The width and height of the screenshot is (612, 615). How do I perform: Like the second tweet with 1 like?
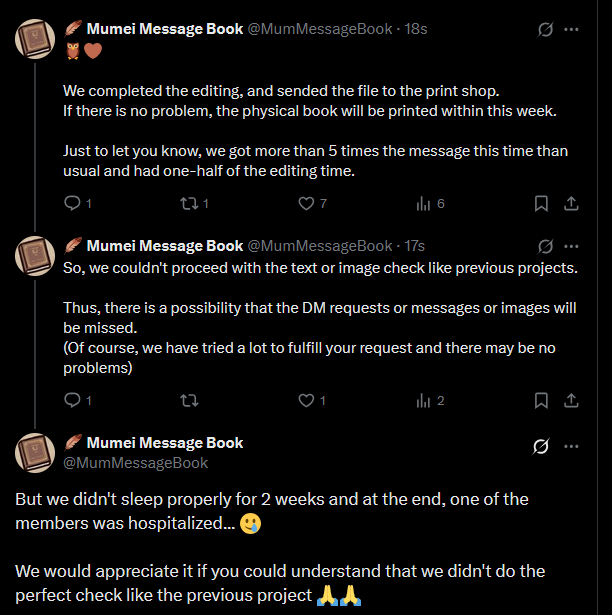(x=307, y=400)
